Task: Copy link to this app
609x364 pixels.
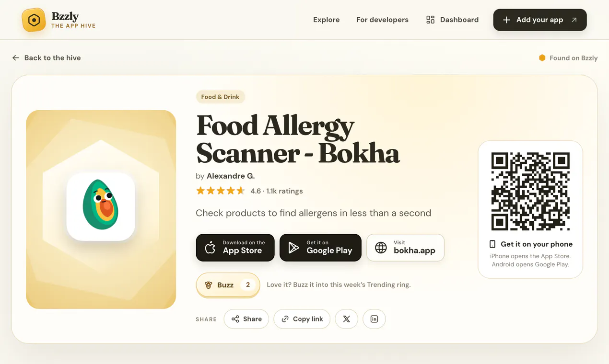Action: [x=302, y=319]
